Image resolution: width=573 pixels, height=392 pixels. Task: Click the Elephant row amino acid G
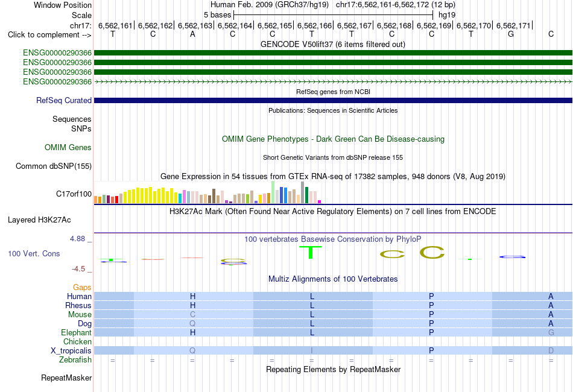point(551,333)
